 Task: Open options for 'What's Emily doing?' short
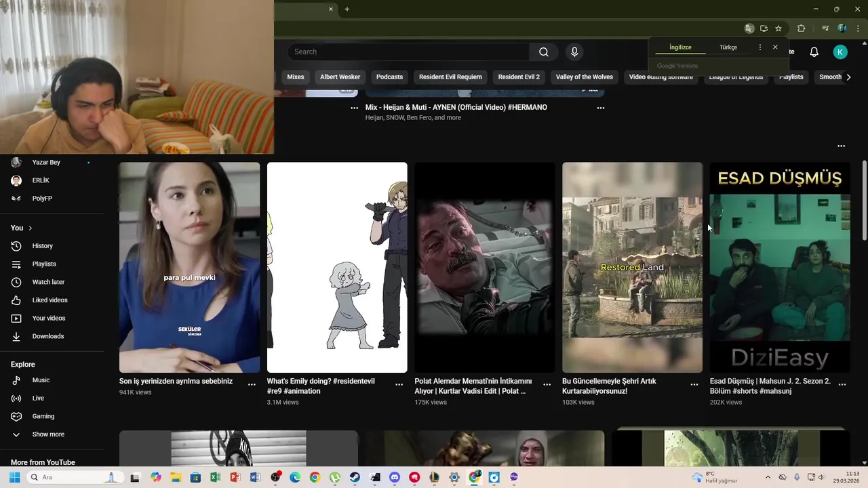coord(399,384)
